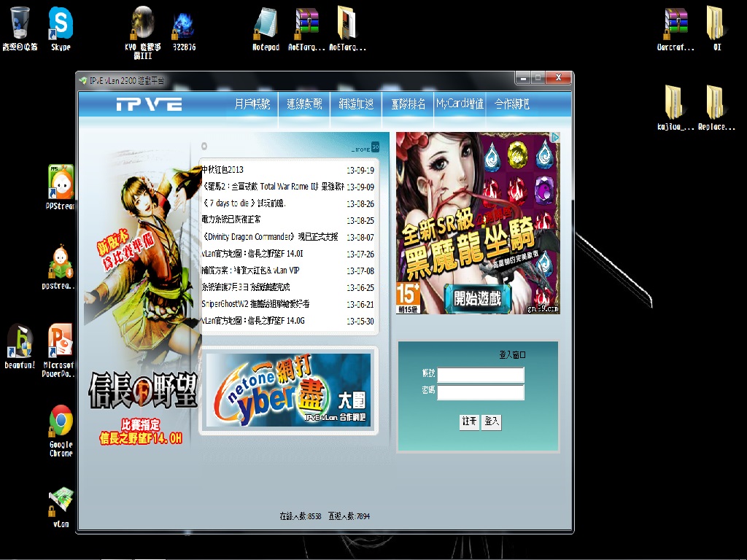
Task: Click the 黑魔龍坐騎 game advertisement
Action: coord(478,223)
